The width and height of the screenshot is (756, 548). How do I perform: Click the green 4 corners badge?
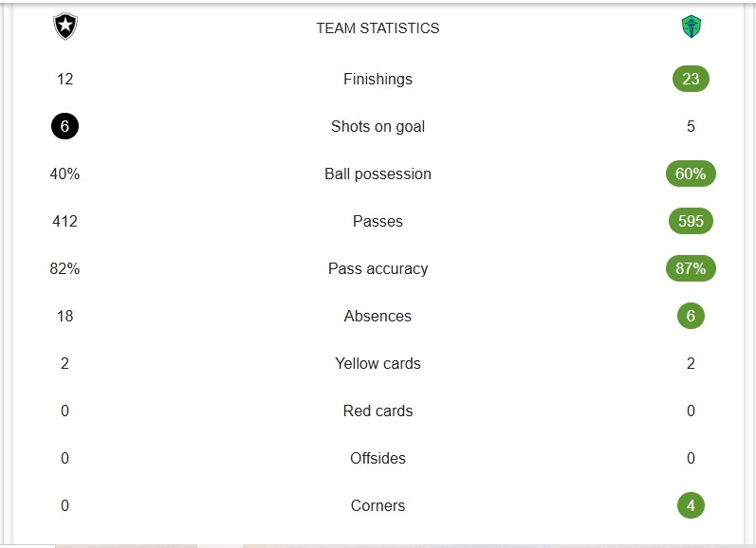point(691,505)
